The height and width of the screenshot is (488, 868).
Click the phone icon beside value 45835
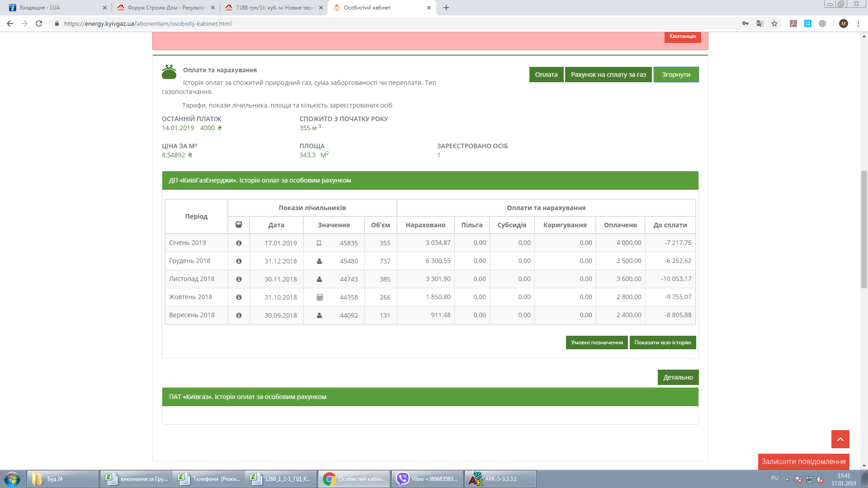pyautogui.click(x=319, y=243)
